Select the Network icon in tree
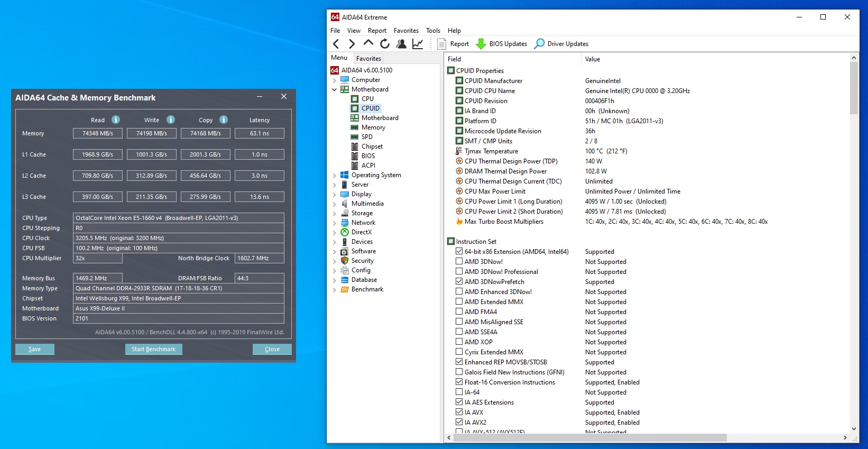The height and width of the screenshot is (449, 868). [345, 223]
